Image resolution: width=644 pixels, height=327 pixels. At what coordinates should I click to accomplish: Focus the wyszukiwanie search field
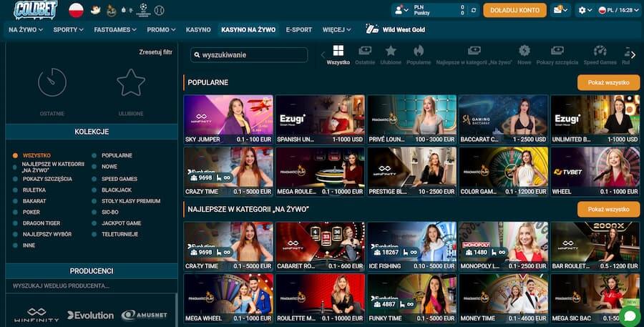click(x=249, y=54)
